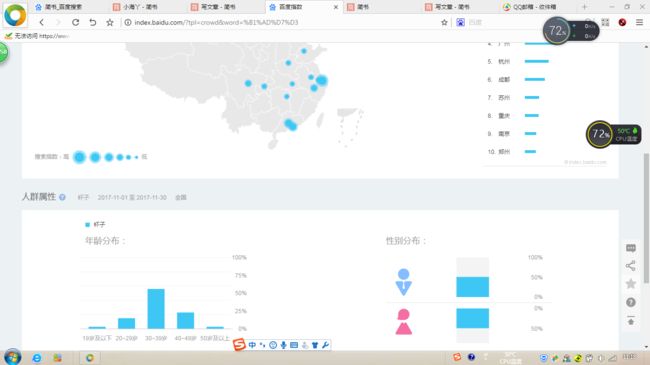Click the page vertical scrollbar thumb
Image resolution: width=650 pixels, height=365 pixels.
(646, 219)
